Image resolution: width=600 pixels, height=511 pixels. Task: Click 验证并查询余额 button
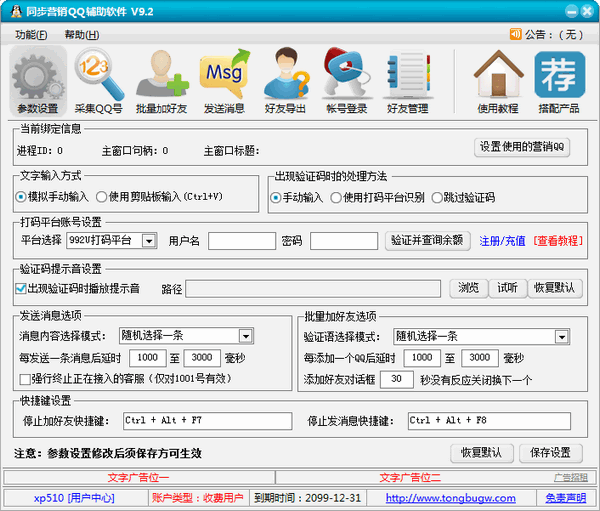[427, 241]
